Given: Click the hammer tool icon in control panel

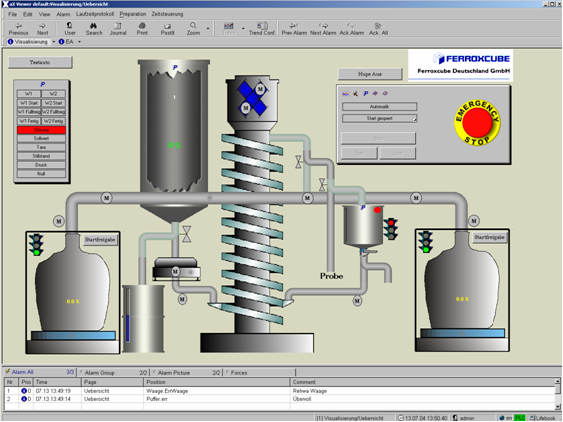Looking at the screenshot, I should (x=355, y=94).
